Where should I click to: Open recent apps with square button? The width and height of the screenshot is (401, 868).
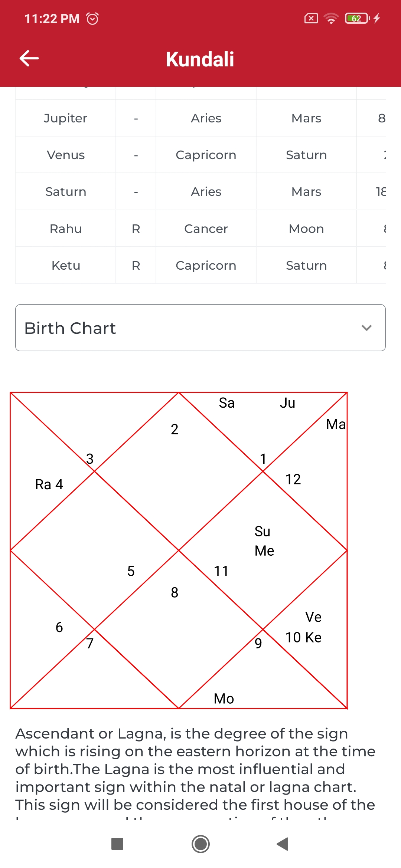tap(117, 844)
